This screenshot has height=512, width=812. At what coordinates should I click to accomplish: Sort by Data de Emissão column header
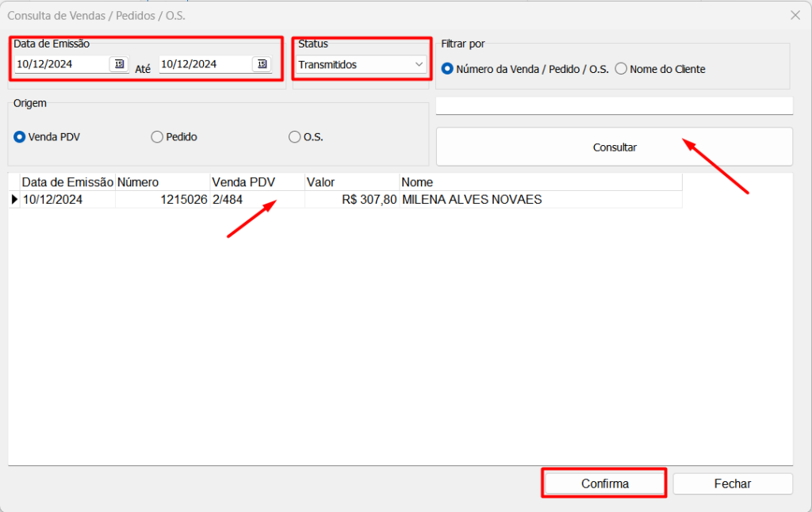pyautogui.click(x=68, y=182)
